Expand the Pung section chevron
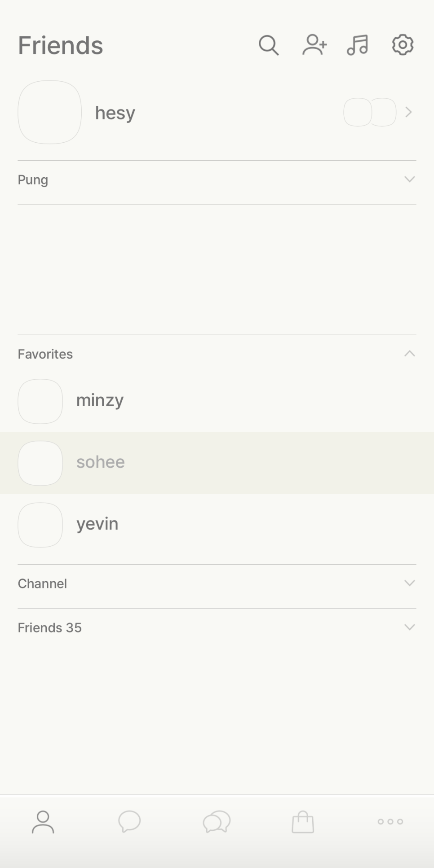 click(x=409, y=180)
